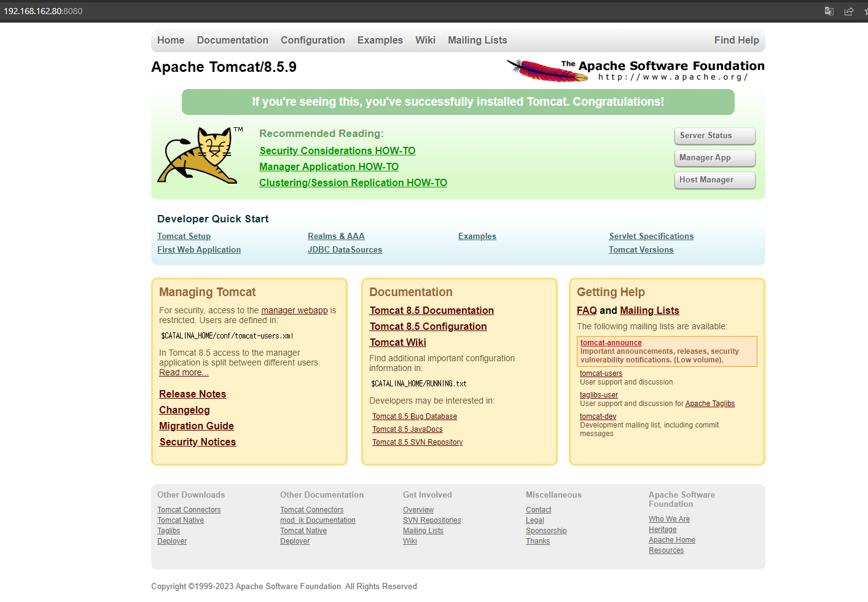
Task: Open the Realms & AAA link
Action: [336, 236]
